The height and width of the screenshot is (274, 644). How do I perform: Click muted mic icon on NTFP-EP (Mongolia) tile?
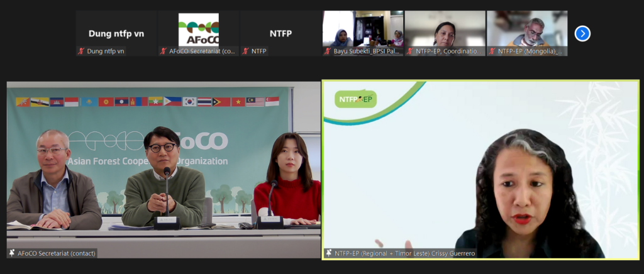point(492,52)
